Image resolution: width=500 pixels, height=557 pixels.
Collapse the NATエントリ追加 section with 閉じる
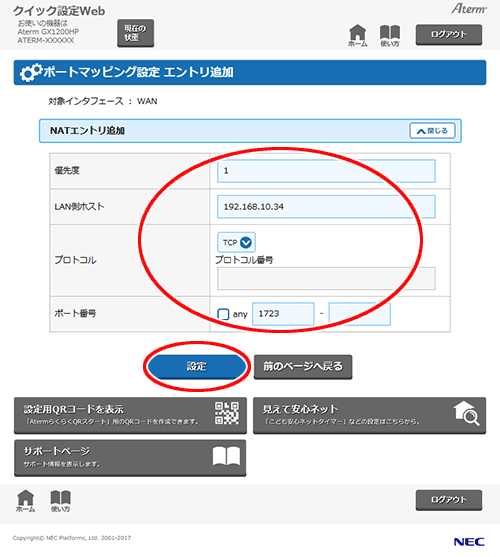[x=432, y=131]
